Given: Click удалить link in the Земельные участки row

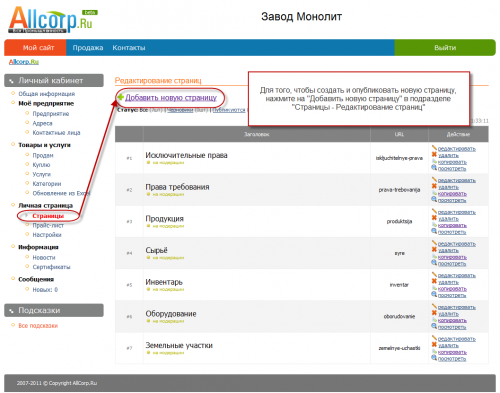Looking at the screenshot, I should (448, 346).
